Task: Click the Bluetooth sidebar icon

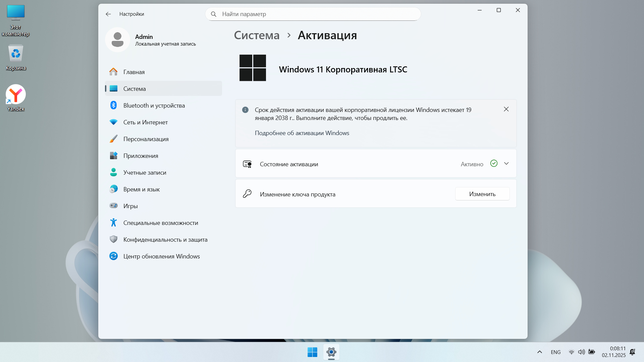Action: pos(113,105)
